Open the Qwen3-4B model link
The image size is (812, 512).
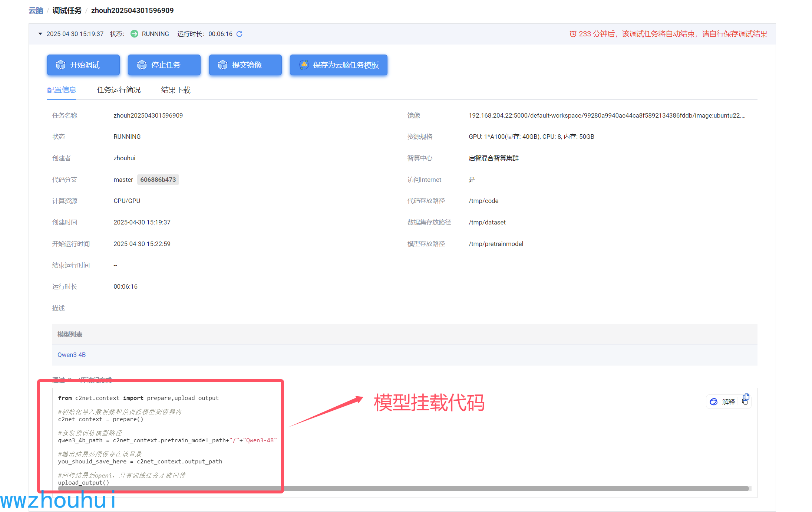click(x=72, y=355)
